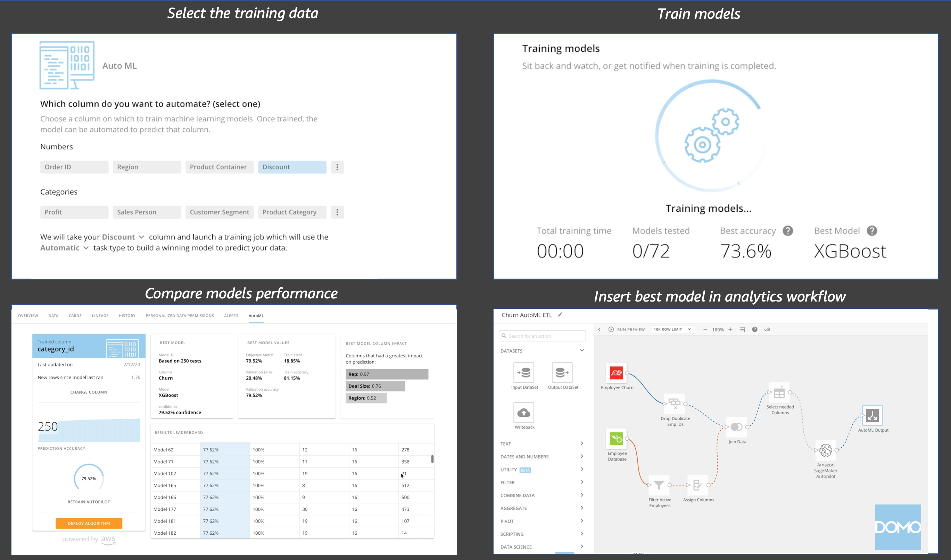Switch to the Lineage tab
The image size is (951, 560).
pyautogui.click(x=100, y=316)
